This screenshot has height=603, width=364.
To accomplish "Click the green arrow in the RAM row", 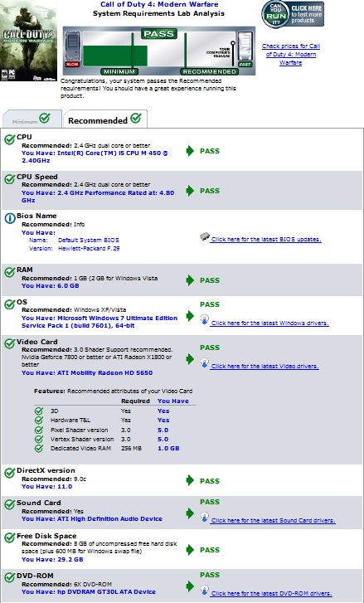I will [x=190, y=280].
